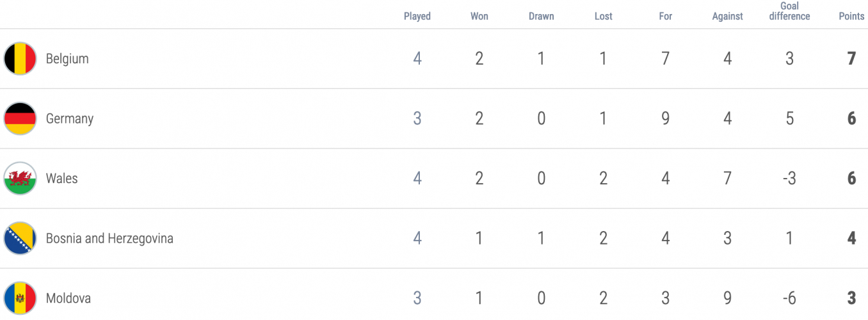Click the Wales flag icon
The width and height of the screenshot is (868, 320).
20,179
